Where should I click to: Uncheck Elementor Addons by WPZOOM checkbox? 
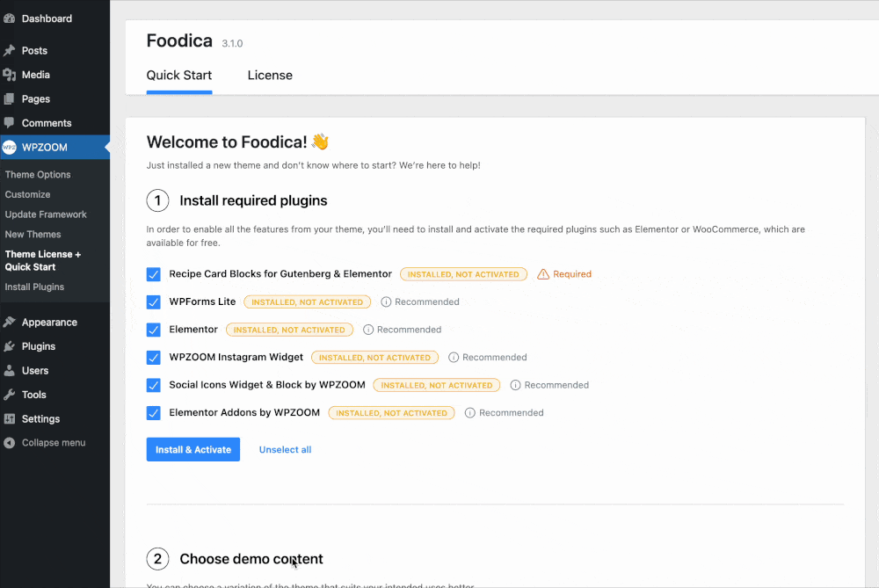[x=154, y=413]
